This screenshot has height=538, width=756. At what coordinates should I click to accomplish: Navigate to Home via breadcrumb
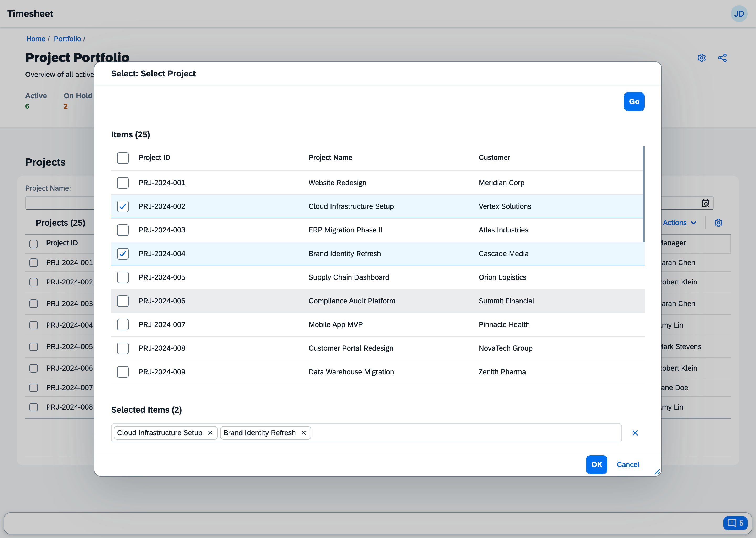pyautogui.click(x=36, y=39)
